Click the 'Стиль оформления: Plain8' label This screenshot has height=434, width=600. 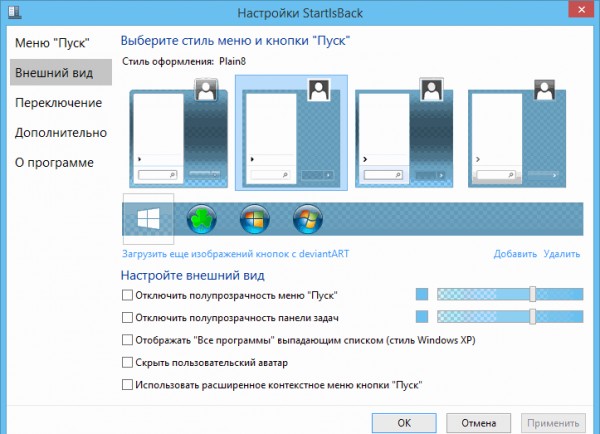tap(184, 61)
